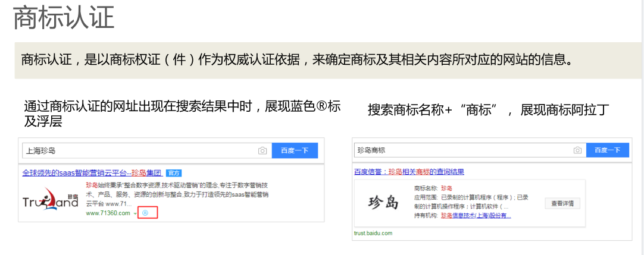The image size is (644, 255).
Task: Click the Trueland logo thumbnail
Action: [x=51, y=199]
